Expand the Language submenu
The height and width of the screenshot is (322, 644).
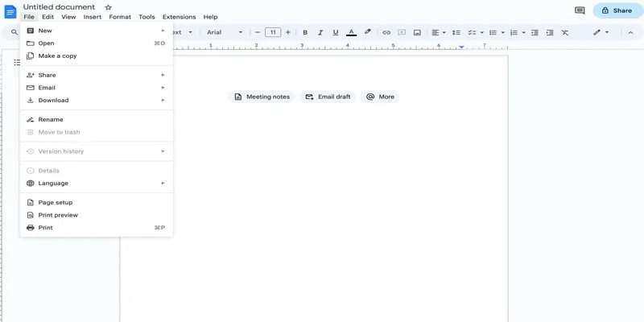click(96, 184)
